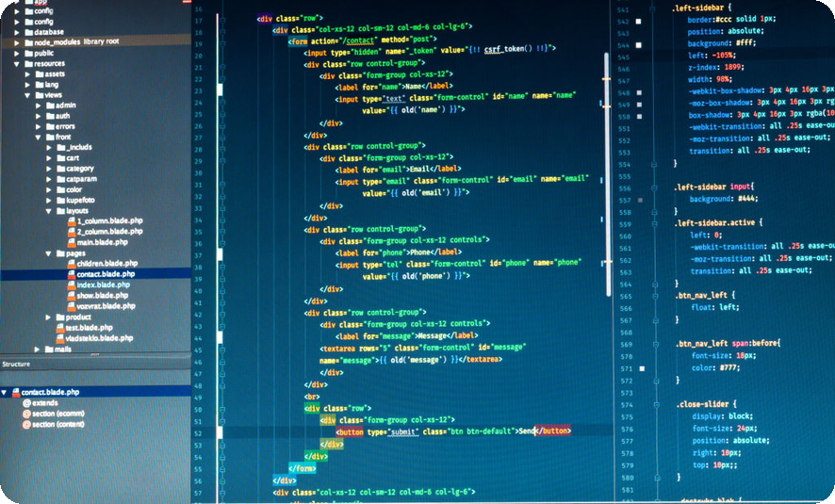
Task: Click the lang folder icon
Action: click(40, 85)
